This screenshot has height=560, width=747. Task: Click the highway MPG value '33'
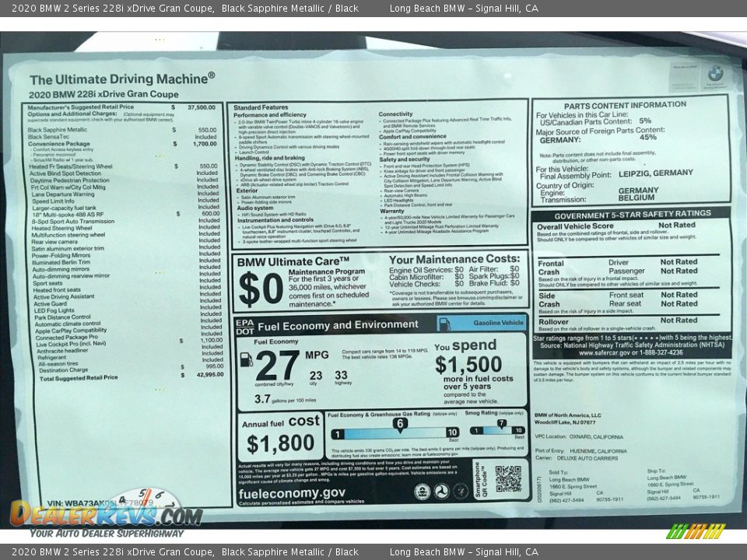(341, 375)
